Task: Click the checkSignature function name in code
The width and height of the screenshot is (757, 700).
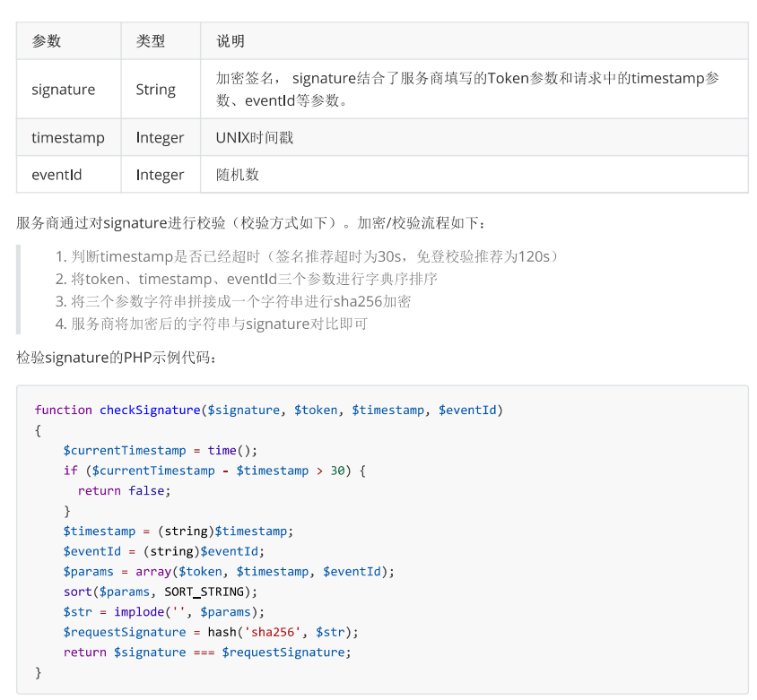Action: [x=150, y=410]
